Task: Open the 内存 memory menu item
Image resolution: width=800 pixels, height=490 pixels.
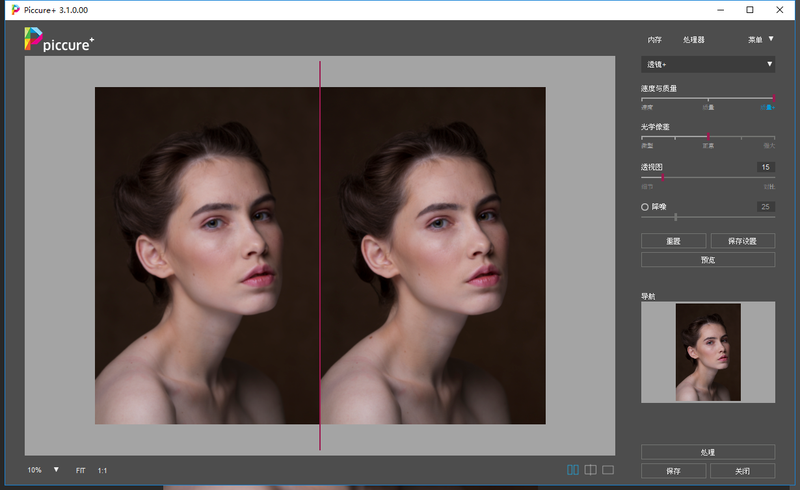Action: click(654, 40)
